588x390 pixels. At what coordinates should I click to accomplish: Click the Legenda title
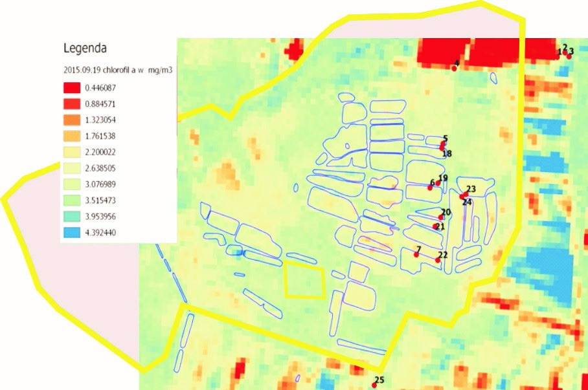click(x=85, y=49)
